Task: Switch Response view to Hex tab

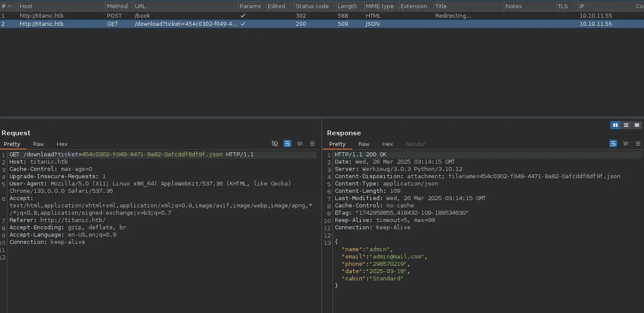Action: click(x=387, y=144)
